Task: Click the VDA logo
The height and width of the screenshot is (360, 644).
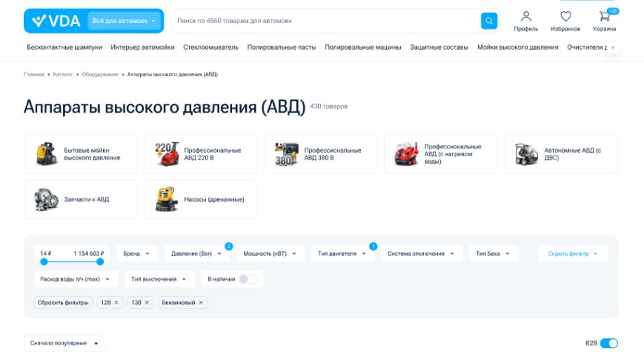Action: point(56,21)
